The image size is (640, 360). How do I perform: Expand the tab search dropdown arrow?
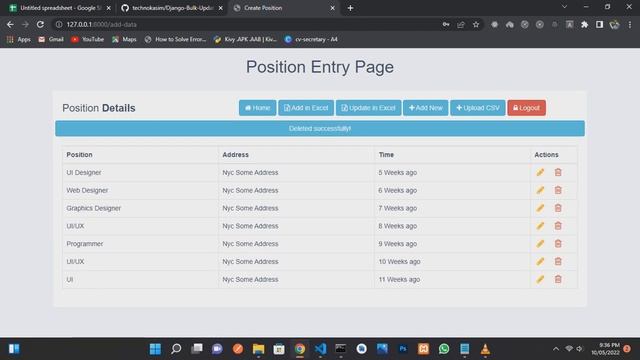564,7
